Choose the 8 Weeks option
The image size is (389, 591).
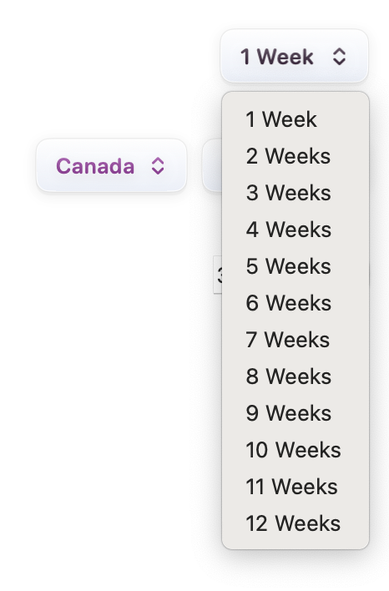click(296, 377)
